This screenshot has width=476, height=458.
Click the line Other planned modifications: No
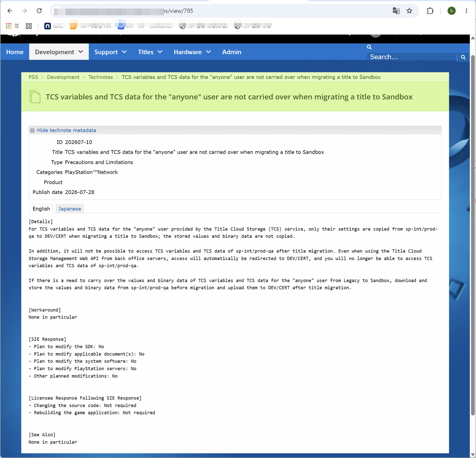click(x=73, y=376)
